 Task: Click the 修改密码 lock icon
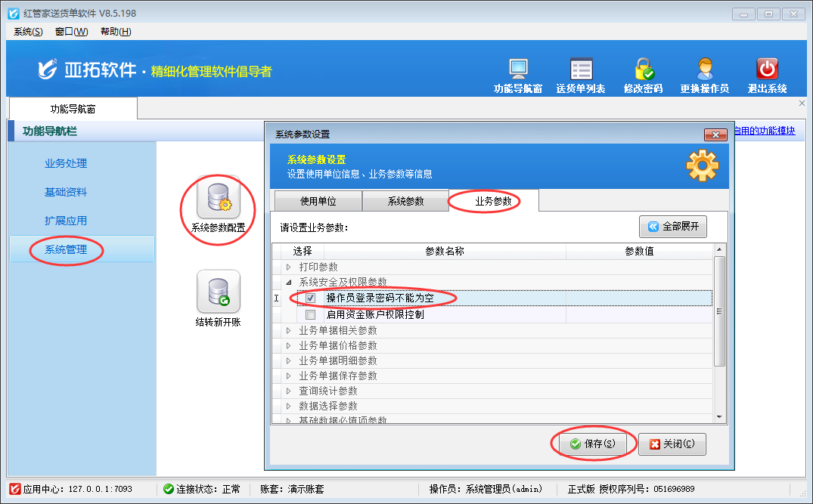(644, 70)
